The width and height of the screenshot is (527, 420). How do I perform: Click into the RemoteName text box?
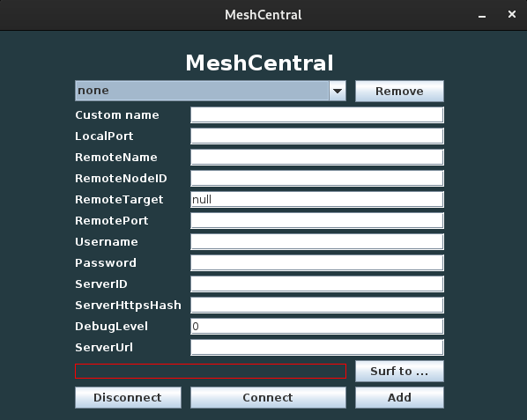click(x=317, y=158)
